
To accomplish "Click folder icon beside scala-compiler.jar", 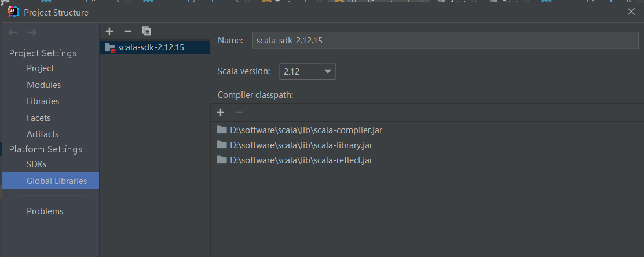I will coord(222,130).
